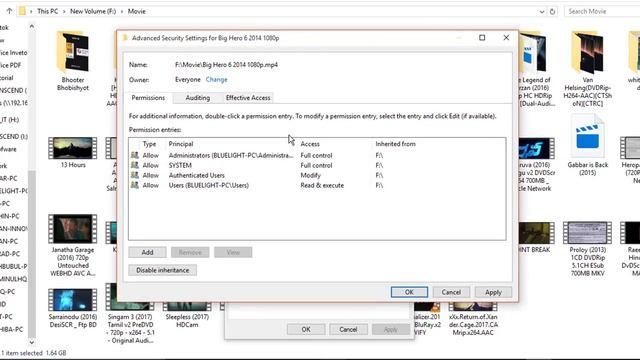Select the SYSTEM permission entry

(317, 165)
